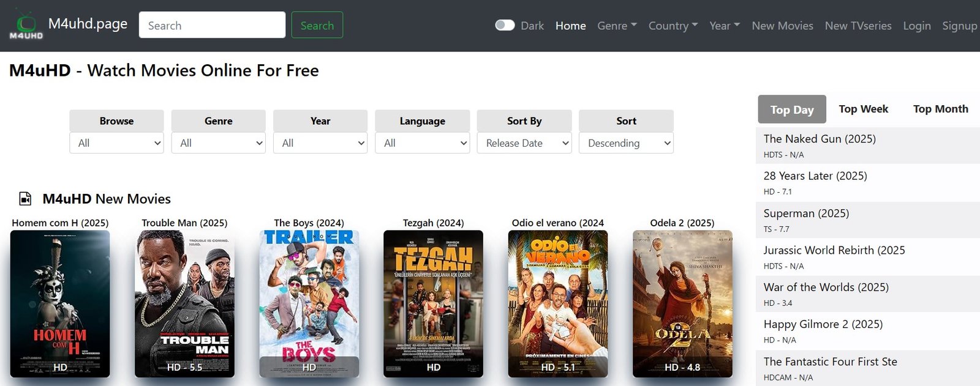Click the HD - 5.5 badge on Trouble Man

184,367
